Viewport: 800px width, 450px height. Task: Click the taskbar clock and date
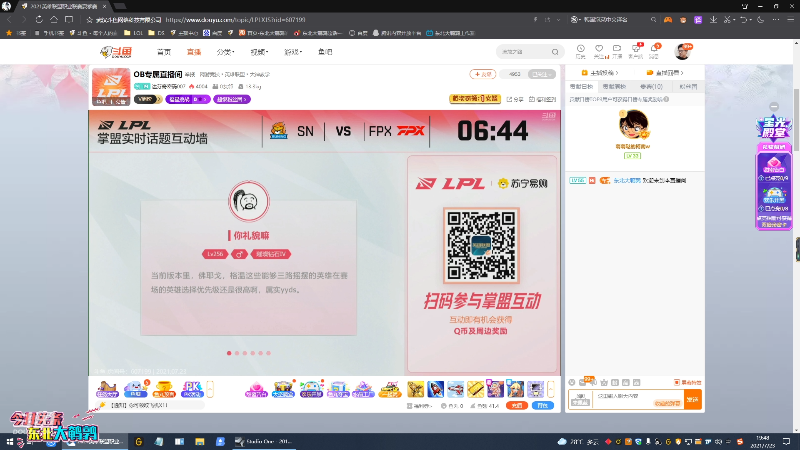click(x=762, y=441)
